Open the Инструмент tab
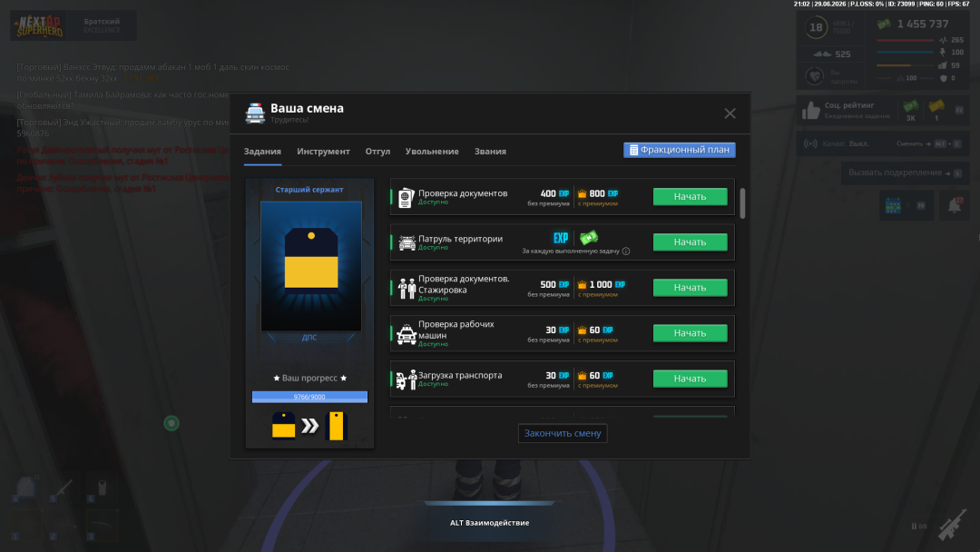This screenshot has height=552, width=980. pos(323,152)
